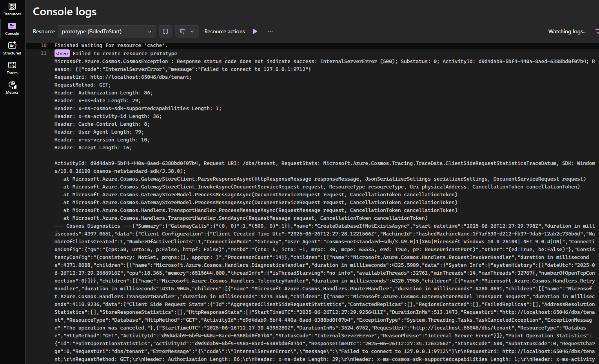The width and height of the screenshot is (599, 364).
Task: Click the Microsoft.Azure.Cosmos.CosmosException error line
Action: click(x=325, y=65)
